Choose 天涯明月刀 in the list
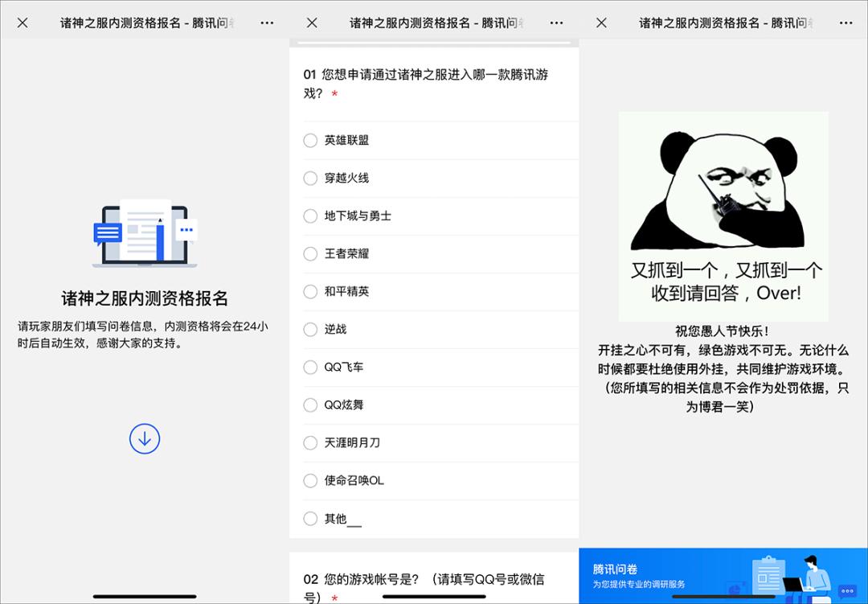Screen dimensions: 868x604 310,442
